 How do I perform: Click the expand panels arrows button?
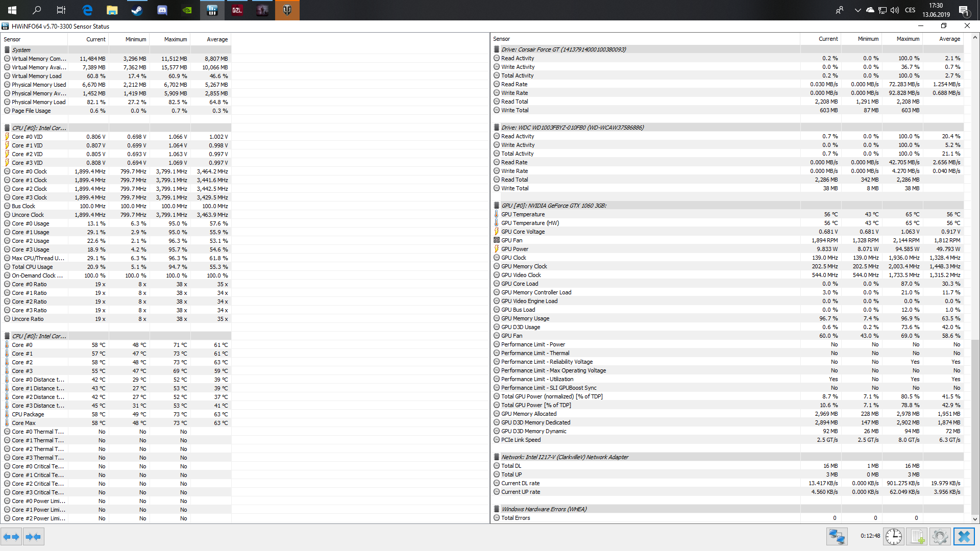(x=11, y=537)
